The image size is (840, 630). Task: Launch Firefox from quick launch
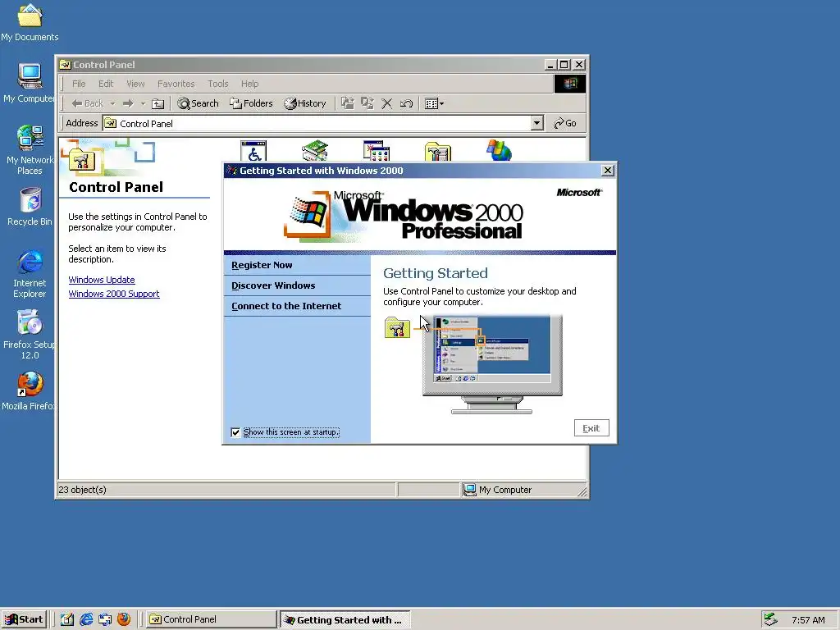pos(124,619)
